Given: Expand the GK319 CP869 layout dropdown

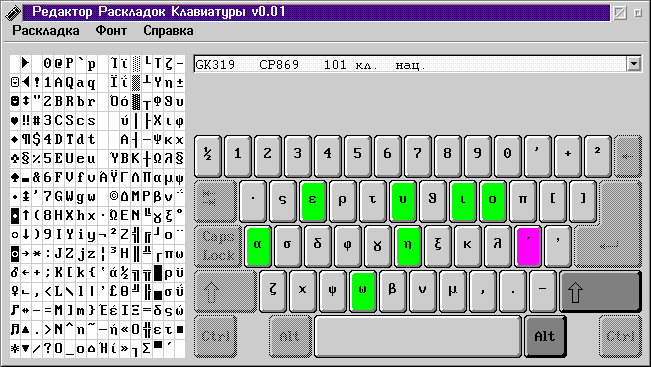Looking at the screenshot, I should tap(634, 64).
